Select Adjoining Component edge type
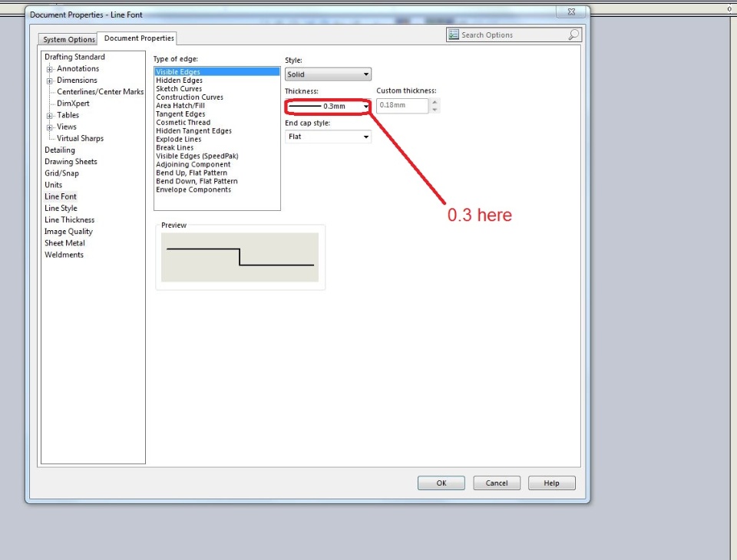The width and height of the screenshot is (737, 560). click(x=193, y=164)
